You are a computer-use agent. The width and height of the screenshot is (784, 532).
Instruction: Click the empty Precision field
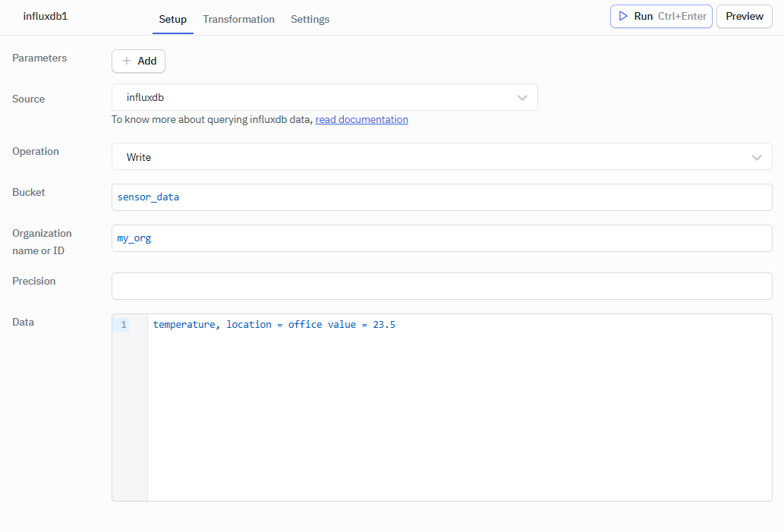click(x=442, y=286)
